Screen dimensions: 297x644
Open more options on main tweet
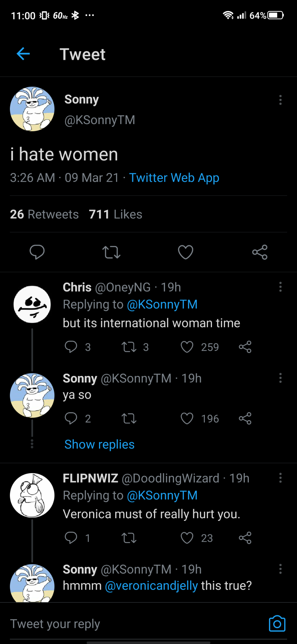click(280, 100)
